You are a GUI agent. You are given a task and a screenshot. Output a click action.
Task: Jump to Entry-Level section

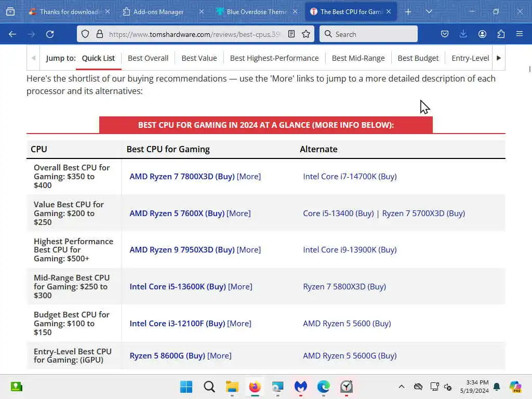(470, 58)
